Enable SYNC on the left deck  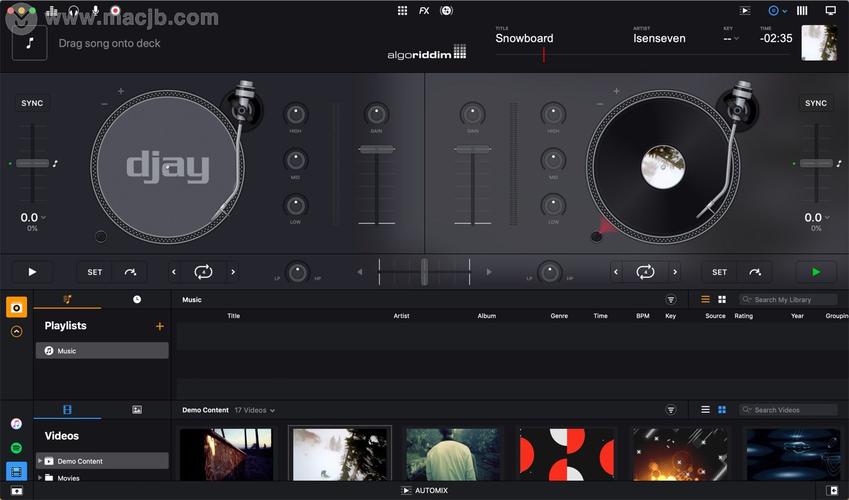click(32, 103)
